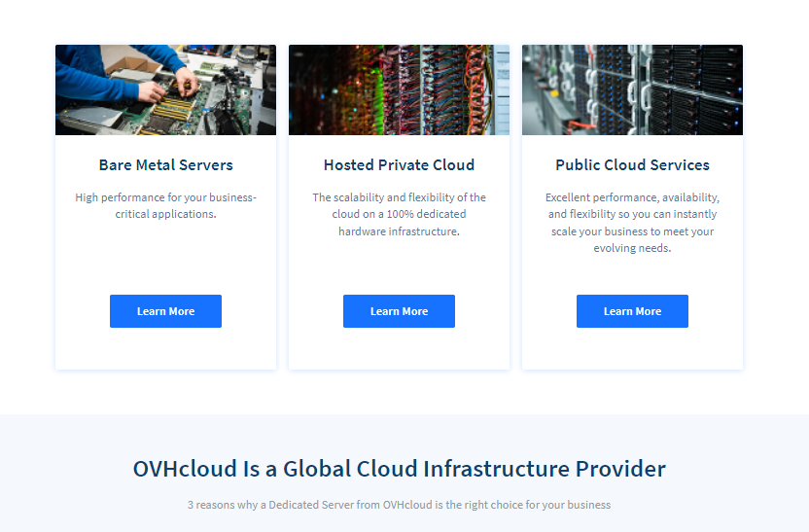Select the Hosted Private Cloud heading

[x=399, y=165]
